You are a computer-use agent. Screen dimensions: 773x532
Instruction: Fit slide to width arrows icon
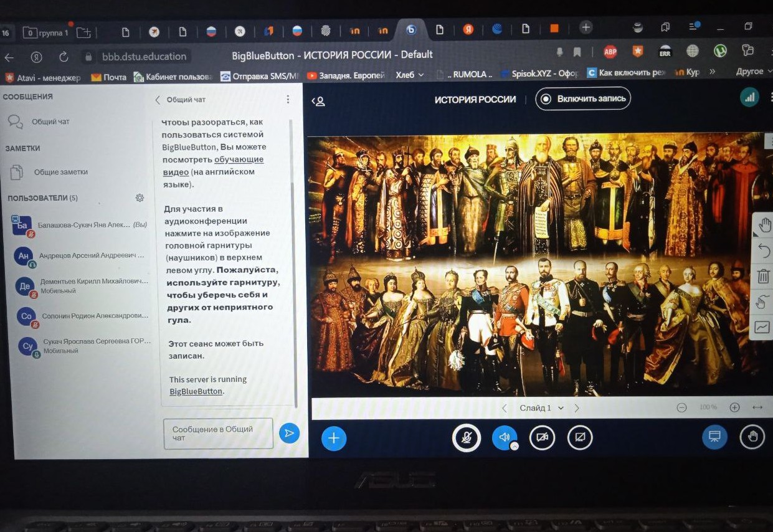(757, 407)
